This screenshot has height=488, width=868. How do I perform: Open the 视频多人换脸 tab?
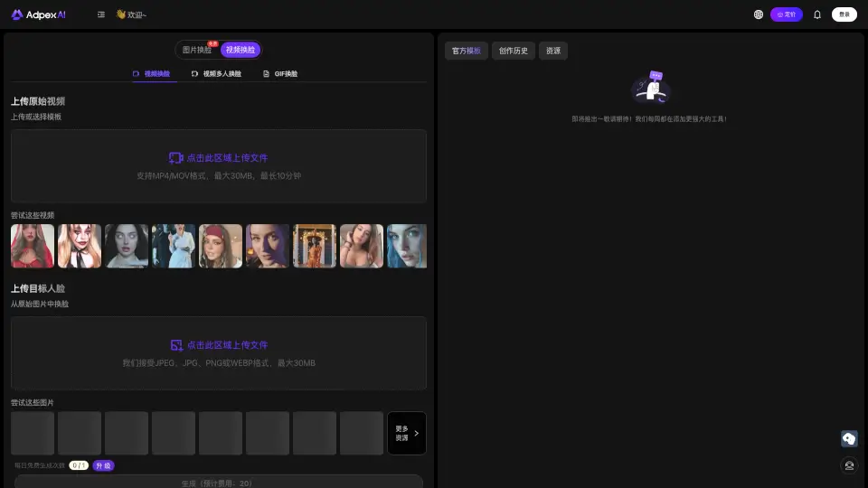(217, 74)
